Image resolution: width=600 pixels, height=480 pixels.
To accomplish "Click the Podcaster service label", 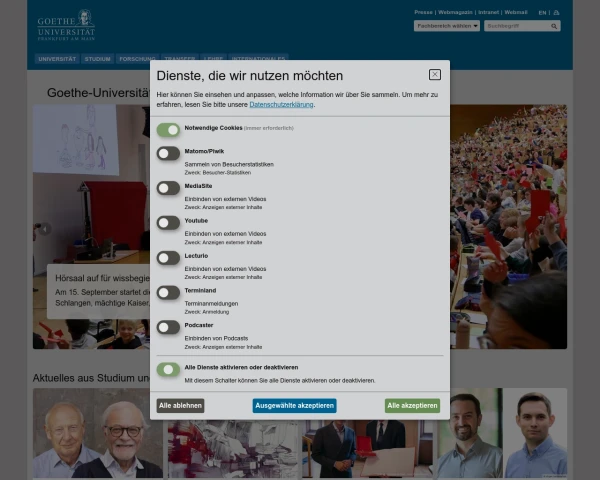I will [x=199, y=325].
